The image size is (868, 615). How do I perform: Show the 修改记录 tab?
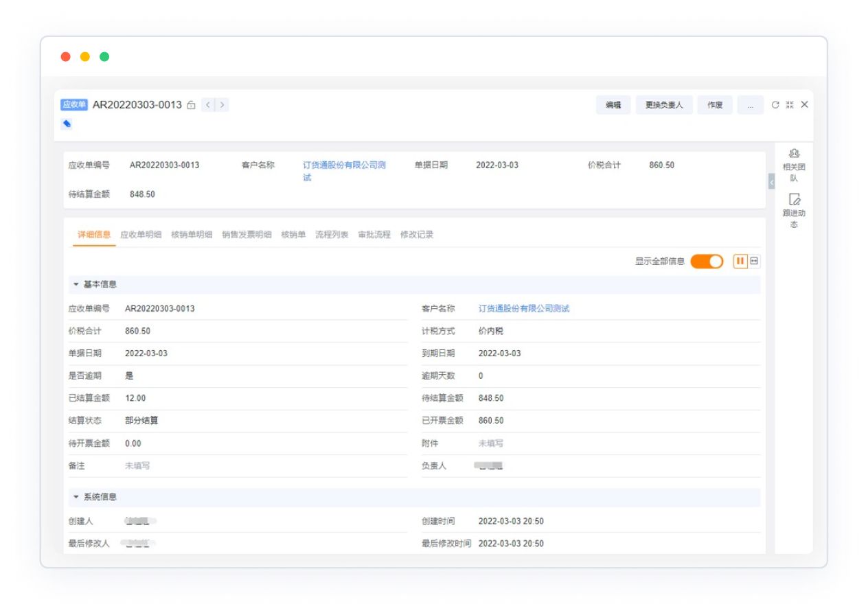417,235
